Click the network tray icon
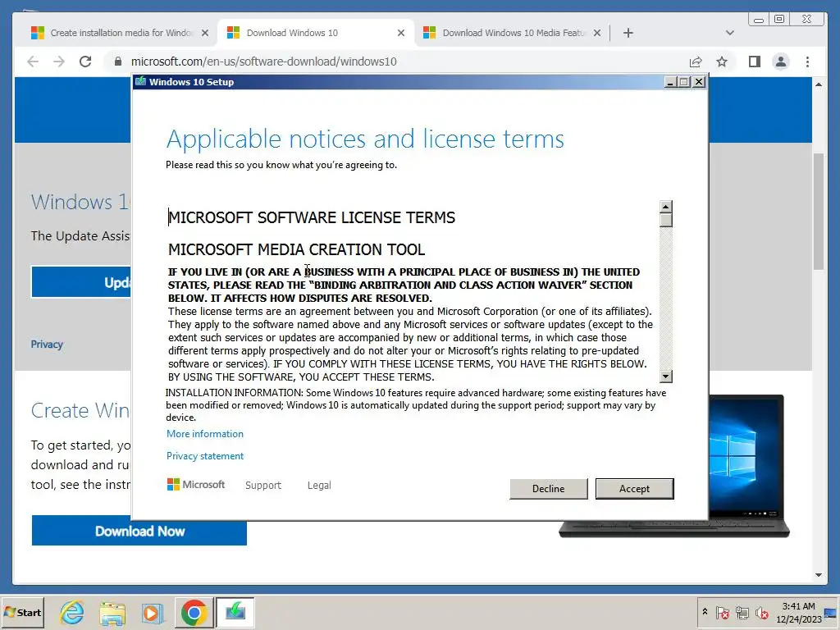The width and height of the screenshot is (840, 630). pyautogui.click(x=742, y=612)
